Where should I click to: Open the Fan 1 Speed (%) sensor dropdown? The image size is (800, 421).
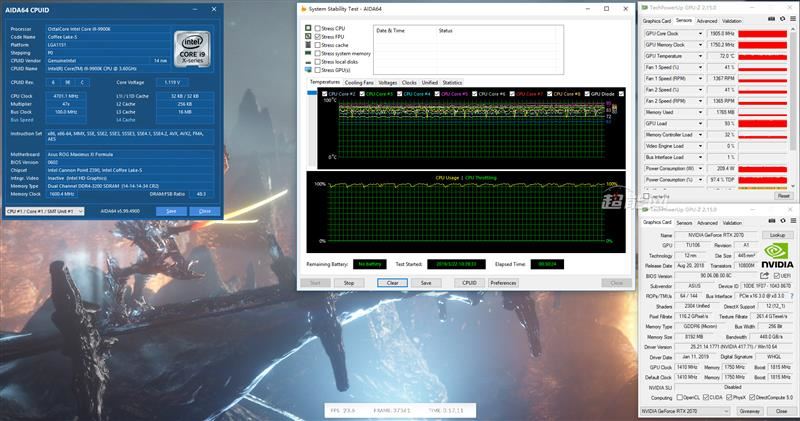click(700, 67)
